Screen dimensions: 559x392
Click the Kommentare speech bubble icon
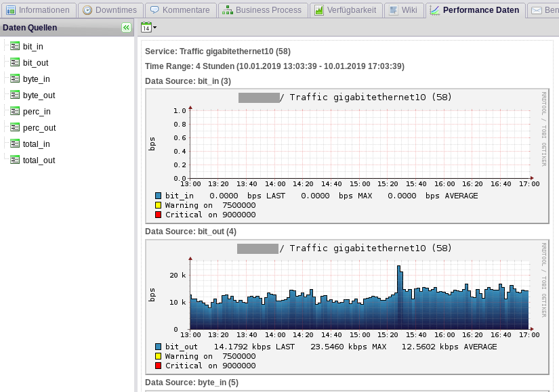[x=154, y=10]
